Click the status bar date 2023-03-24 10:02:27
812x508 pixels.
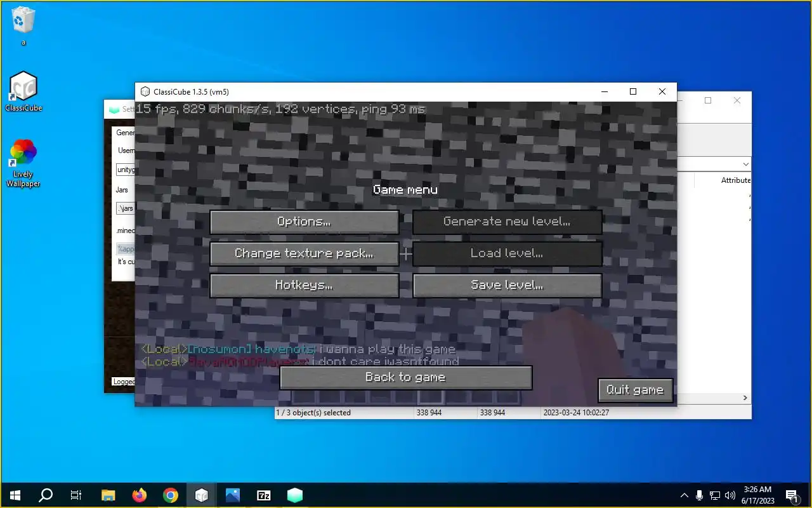click(576, 413)
